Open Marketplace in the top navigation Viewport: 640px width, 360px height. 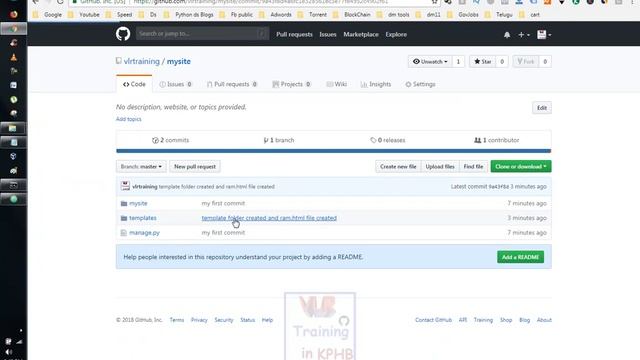[361, 35]
